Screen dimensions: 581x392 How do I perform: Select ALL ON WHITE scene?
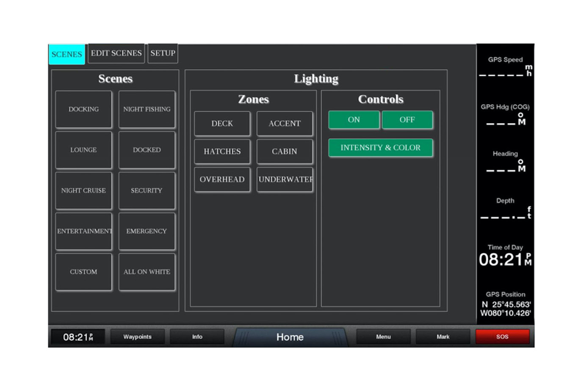(147, 272)
